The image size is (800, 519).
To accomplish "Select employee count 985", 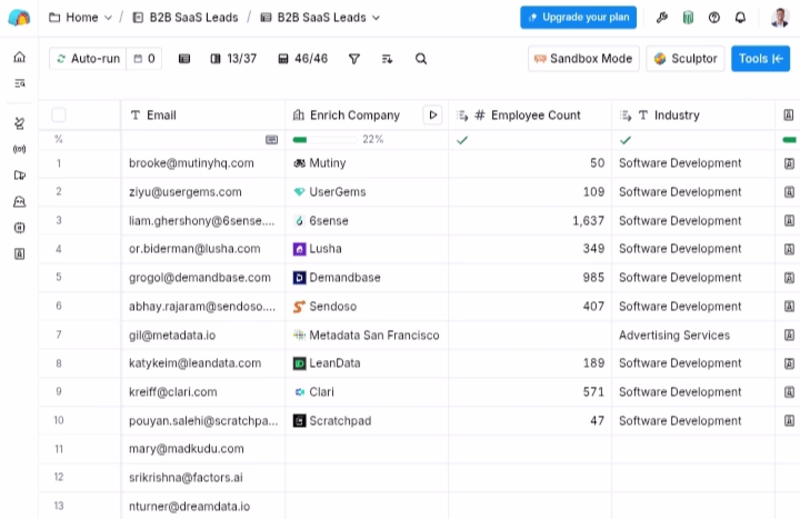I will [x=594, y=278].
